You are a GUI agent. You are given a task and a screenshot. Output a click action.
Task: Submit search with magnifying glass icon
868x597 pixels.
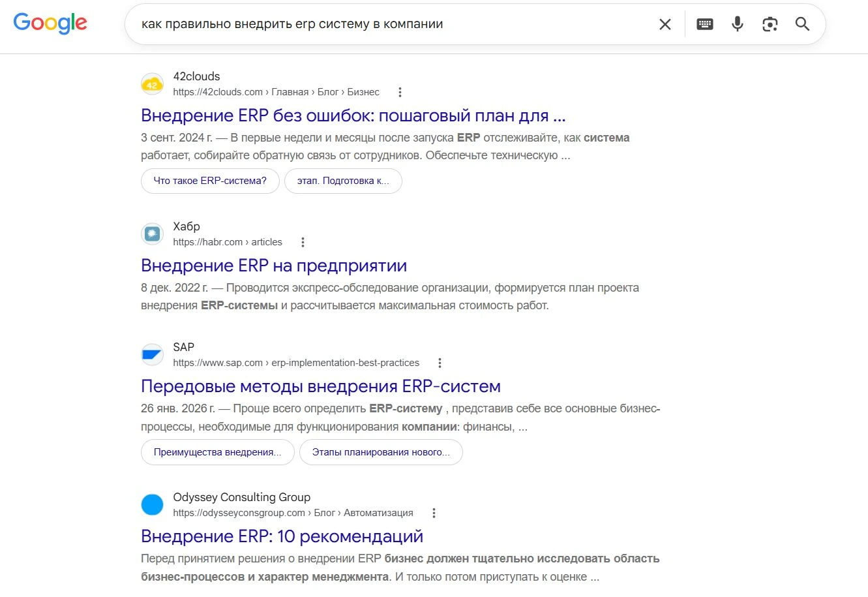click(x=802, y=24)
